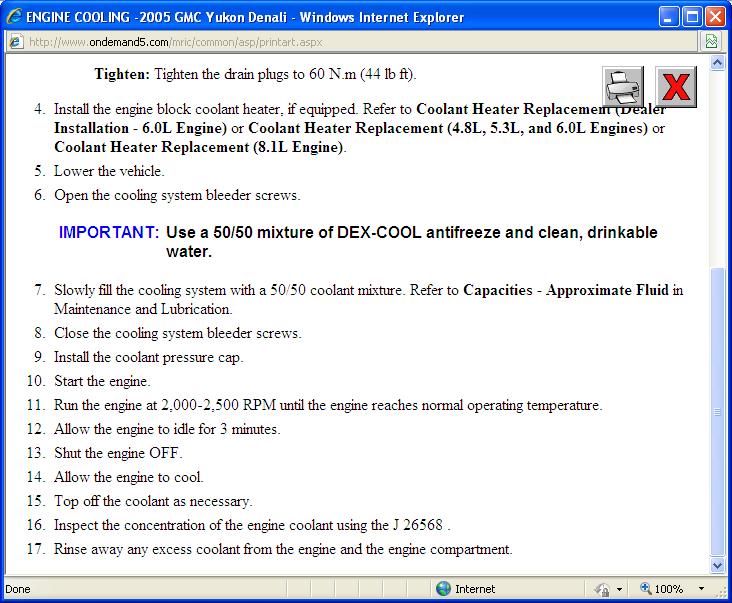
Task: Click step 14 'Allow the engine to cool.'
Action: [128, 477]
